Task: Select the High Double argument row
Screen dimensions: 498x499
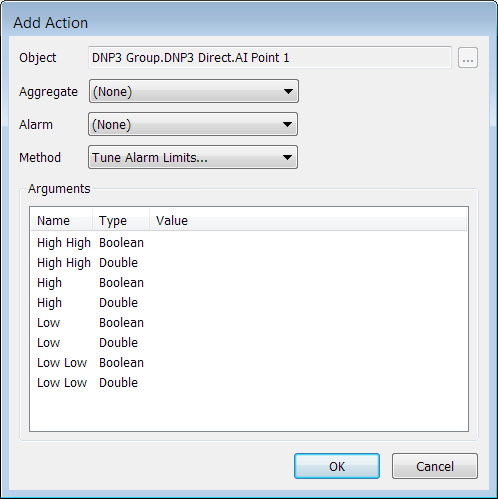Action: pyautogui.click(x=249, y=303)
